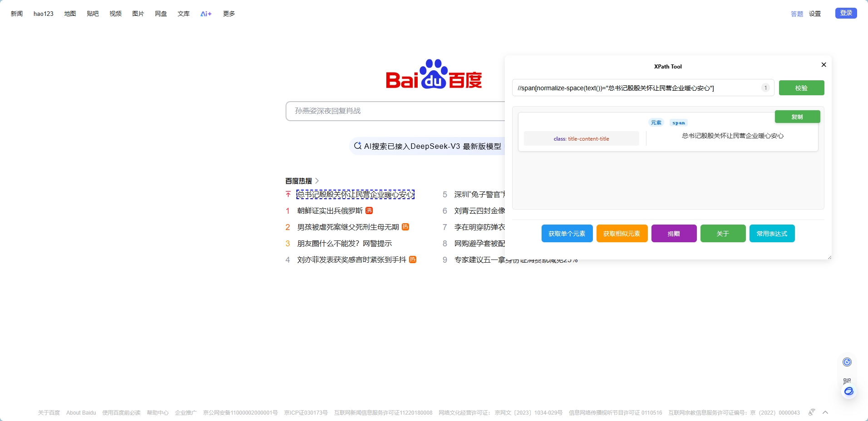Click the red pinned-top arrow icon
Image resolution: width=868 pixels, height=421 pixels.
pyautogui.click(x=288, y=194)
